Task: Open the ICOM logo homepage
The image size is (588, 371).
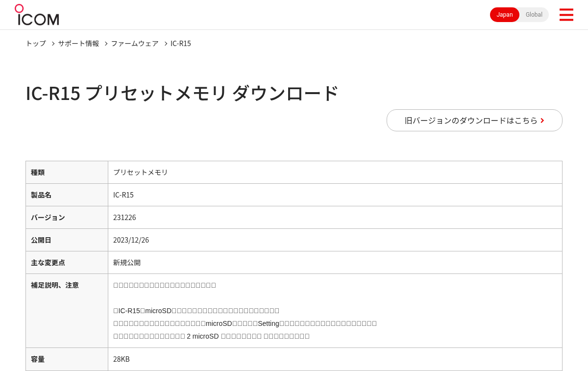Action: tap(37, 15)
